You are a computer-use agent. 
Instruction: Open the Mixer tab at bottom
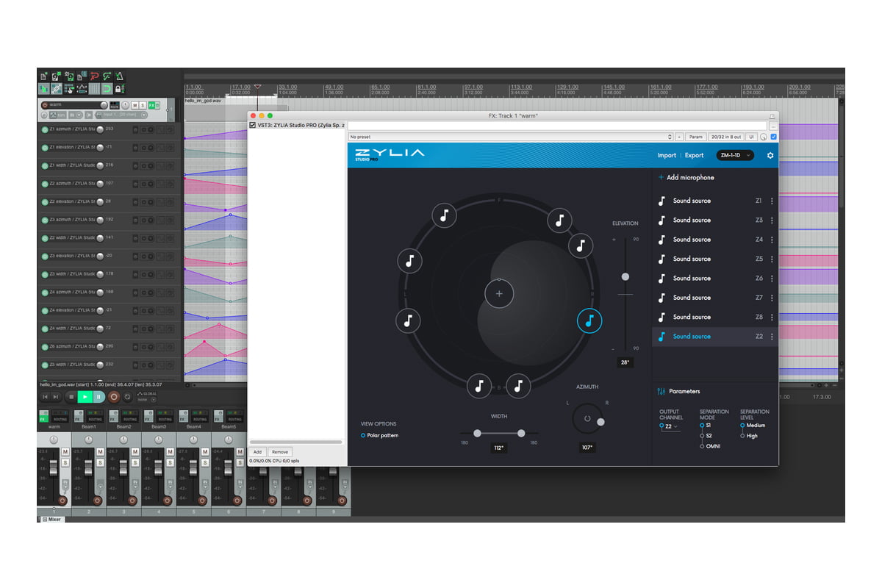(51, 519)
